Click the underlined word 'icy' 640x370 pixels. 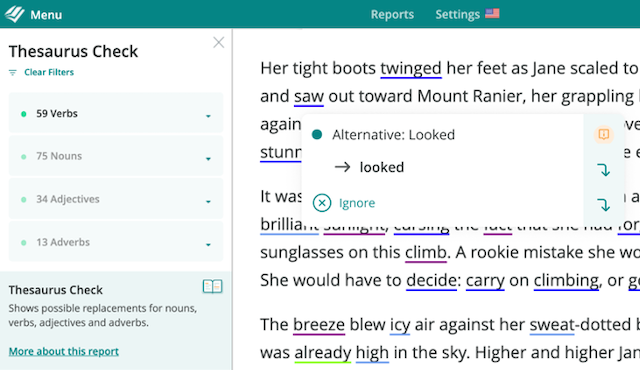400,325
